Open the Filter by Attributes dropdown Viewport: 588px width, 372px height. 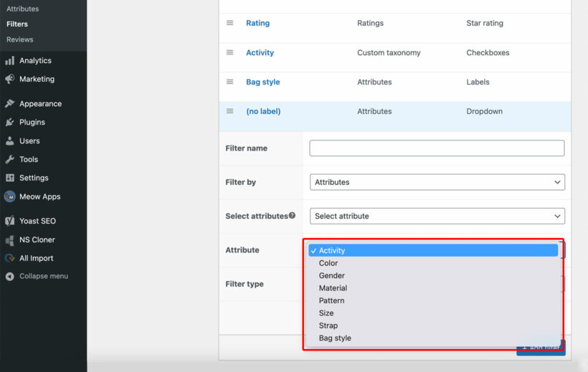[x=437, y=182]
